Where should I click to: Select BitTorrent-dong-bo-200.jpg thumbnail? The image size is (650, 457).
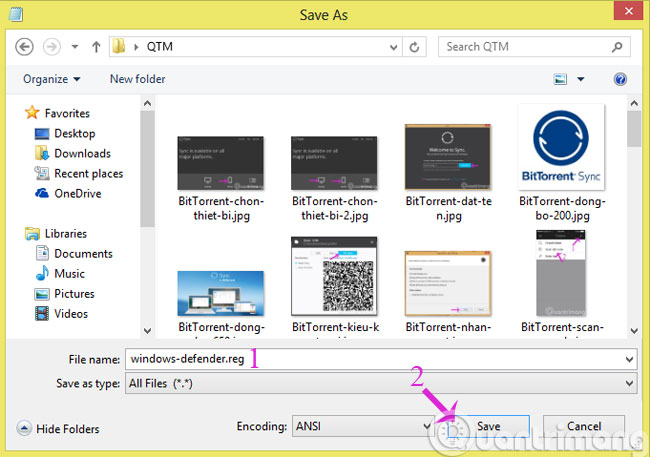tap(561, 147)
